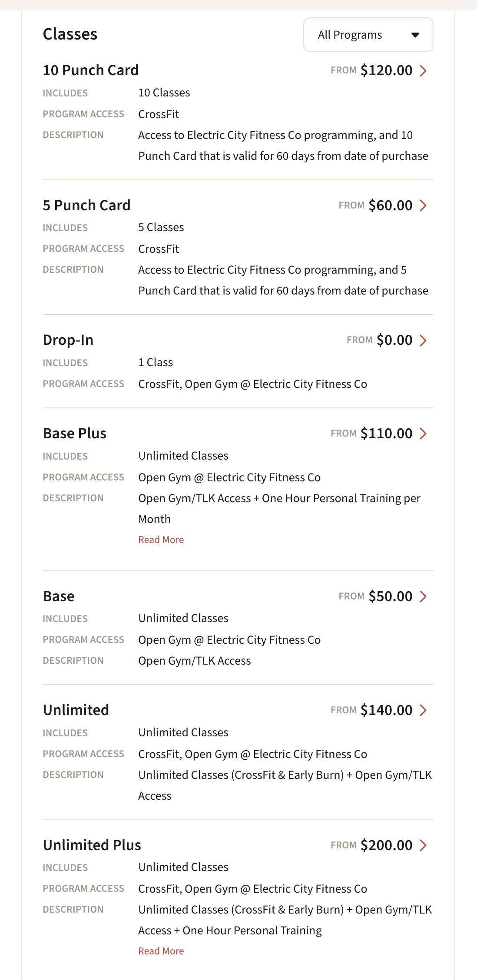Open the All Programs dropdown
Viewport: 477px width, 980px height.
[x=368, y=35]
